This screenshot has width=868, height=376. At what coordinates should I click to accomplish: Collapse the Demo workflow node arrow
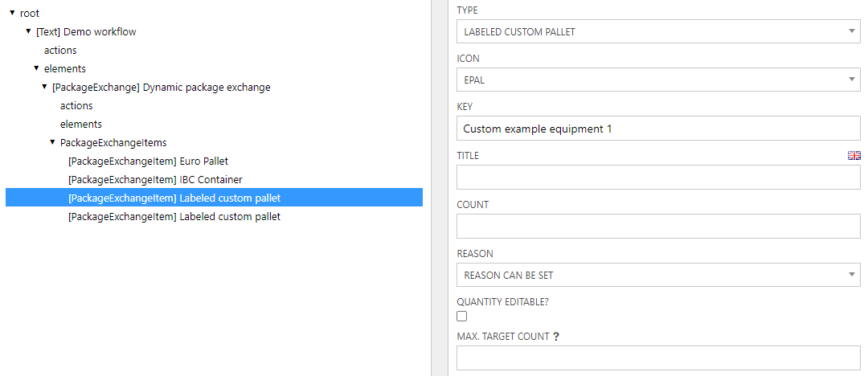pos(28,31)
